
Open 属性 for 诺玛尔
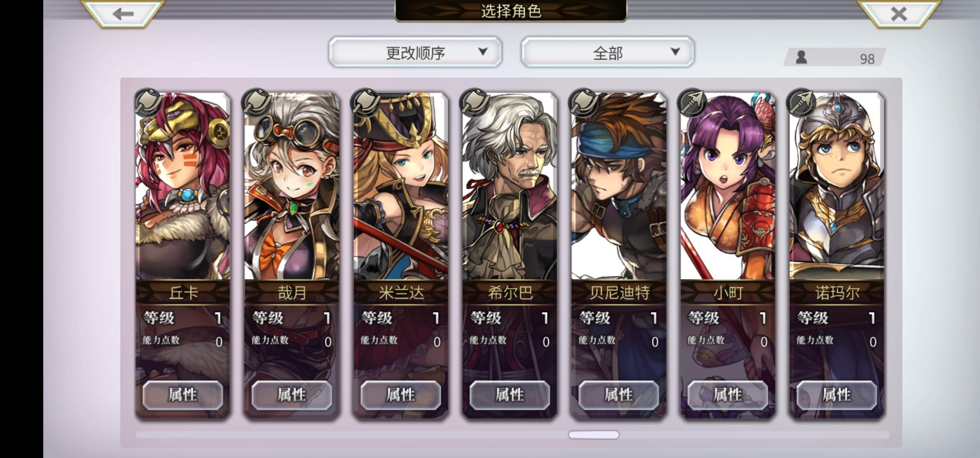click(837, 395)
